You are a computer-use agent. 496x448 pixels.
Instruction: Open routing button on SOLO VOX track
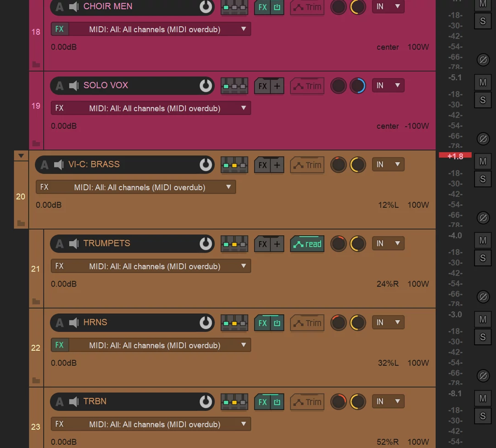[234, 86]
